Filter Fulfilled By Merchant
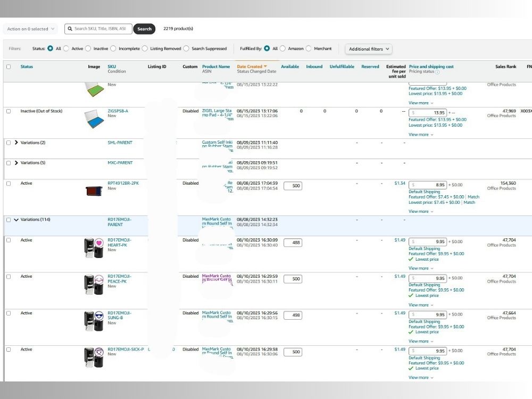Screen dimensions: 532x399 pyautogui.click(x=309, y=48)
